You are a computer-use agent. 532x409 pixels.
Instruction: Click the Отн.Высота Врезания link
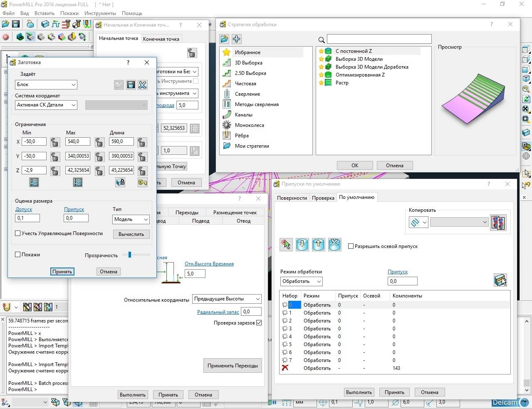tap(209, 264)
